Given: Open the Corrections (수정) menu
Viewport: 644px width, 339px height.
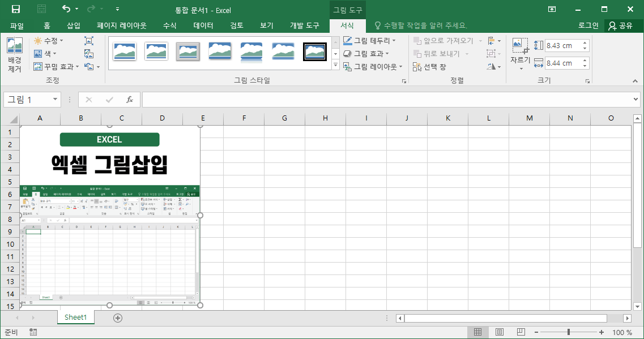Looking at the screenshot, I should click(x=49, y=41).
